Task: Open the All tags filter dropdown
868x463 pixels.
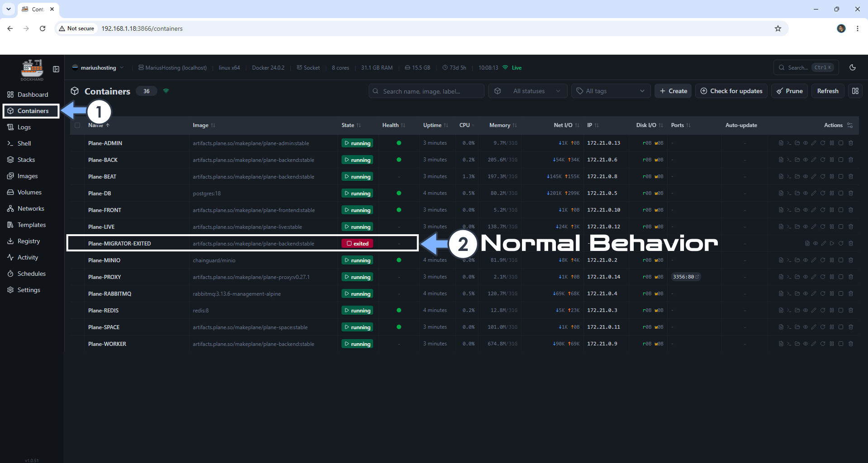Action: tap(611, 91)
